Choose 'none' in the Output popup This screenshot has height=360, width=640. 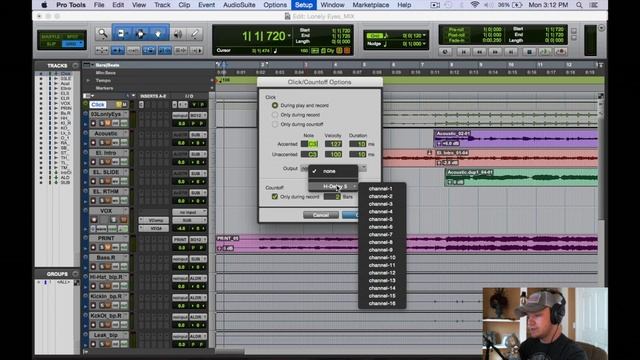[333, 171]
